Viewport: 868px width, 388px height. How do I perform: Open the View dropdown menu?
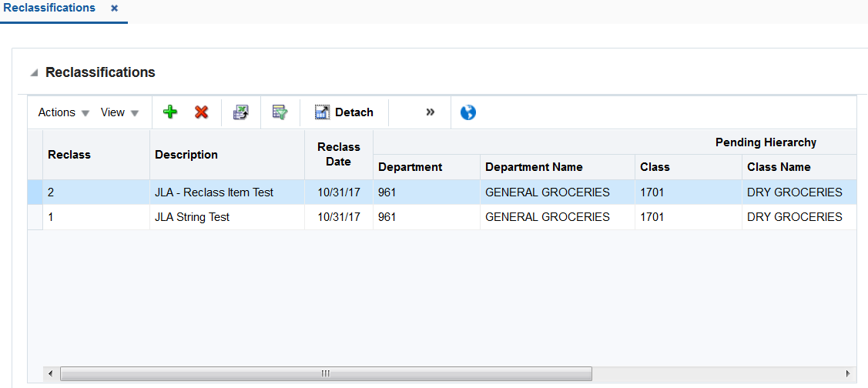click(119, 112)
